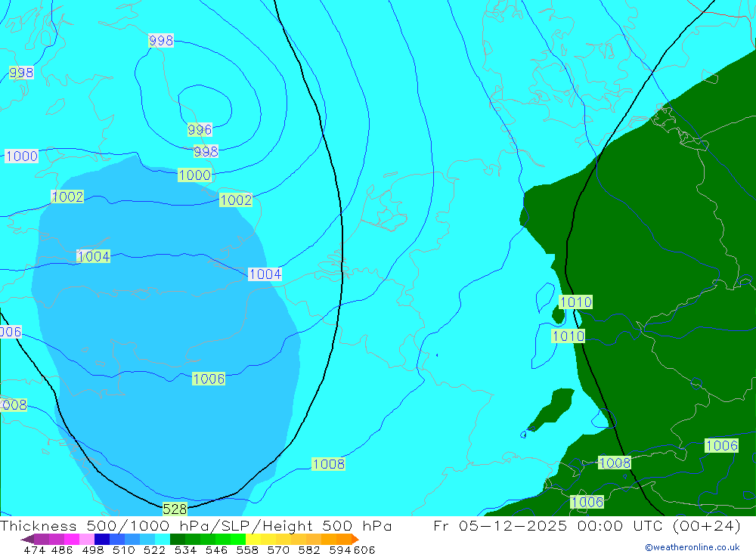This screenshot has width=756, height=554.
Task: Click the 510 legend value
Action: click(x=123, y=549)
